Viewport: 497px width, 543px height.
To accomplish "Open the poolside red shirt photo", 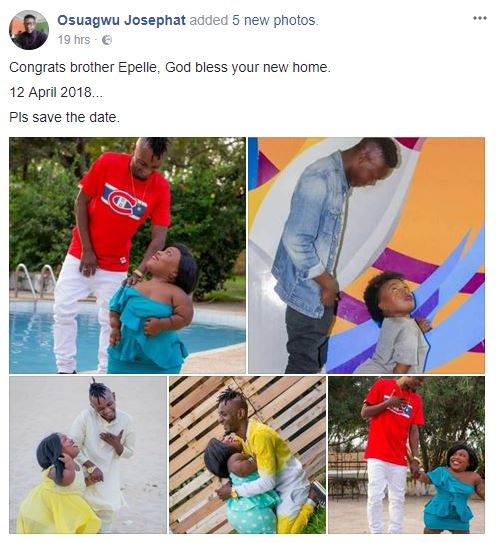I will pyautogui.click(x=127, y=255).
